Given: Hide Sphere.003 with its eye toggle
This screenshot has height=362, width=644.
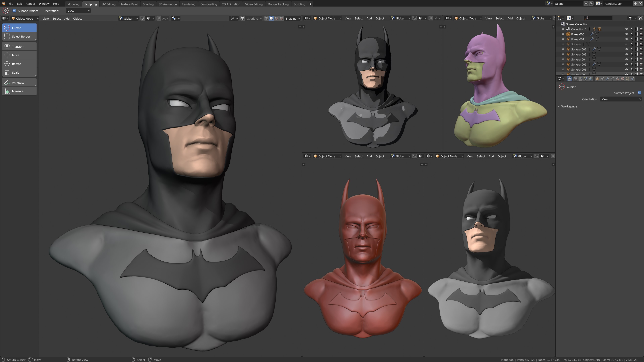Looking at the screenshot, I should 627,54.
